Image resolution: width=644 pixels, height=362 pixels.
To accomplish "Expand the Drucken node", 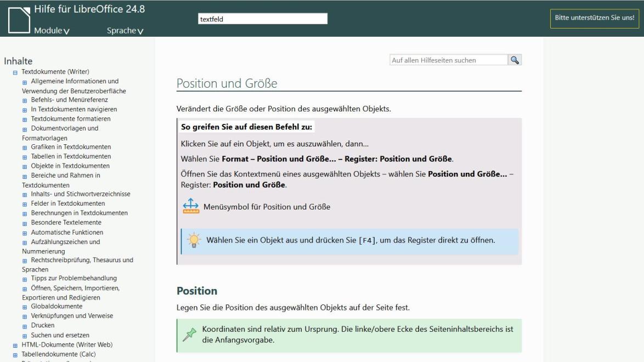I will [25, 326].
